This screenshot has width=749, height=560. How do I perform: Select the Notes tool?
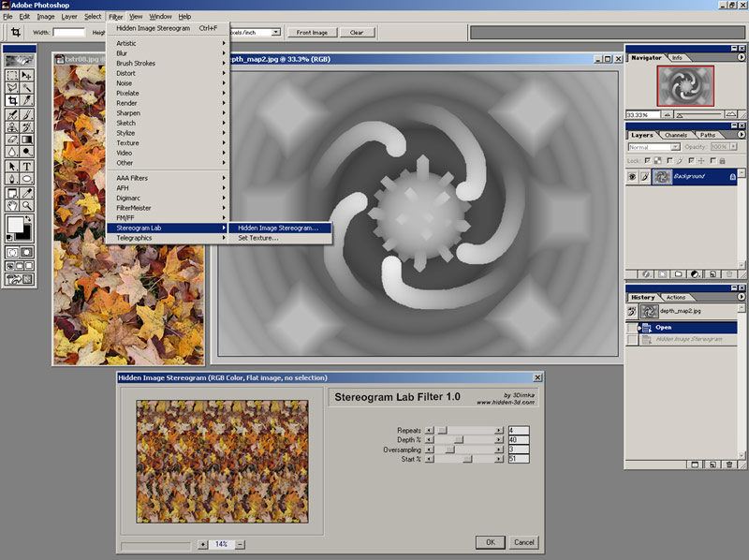point(12,193)
